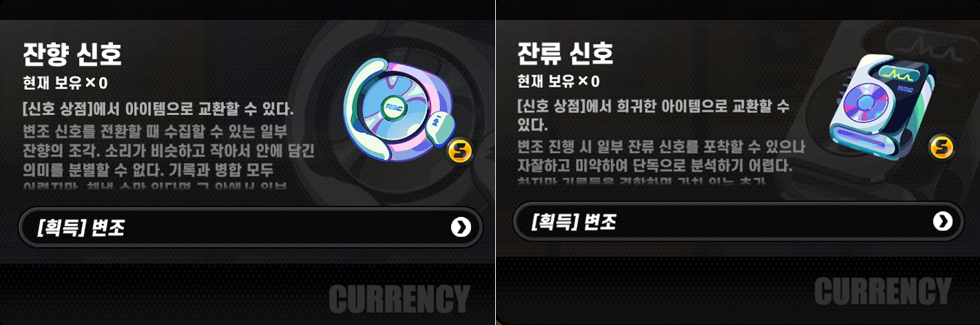
Task: Select the 잔향 신호 title text
Action: [x=72, y=53]
